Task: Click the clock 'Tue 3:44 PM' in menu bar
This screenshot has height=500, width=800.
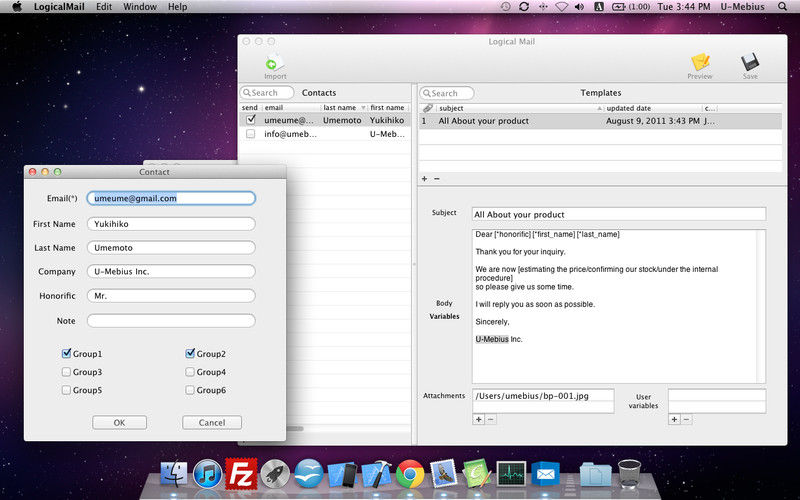Action: (684, 7)
